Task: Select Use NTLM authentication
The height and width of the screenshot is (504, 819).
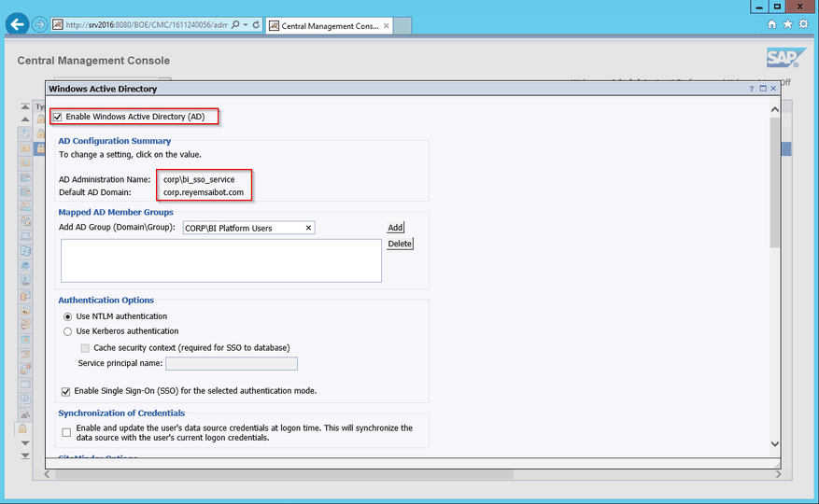Action: 67,316
